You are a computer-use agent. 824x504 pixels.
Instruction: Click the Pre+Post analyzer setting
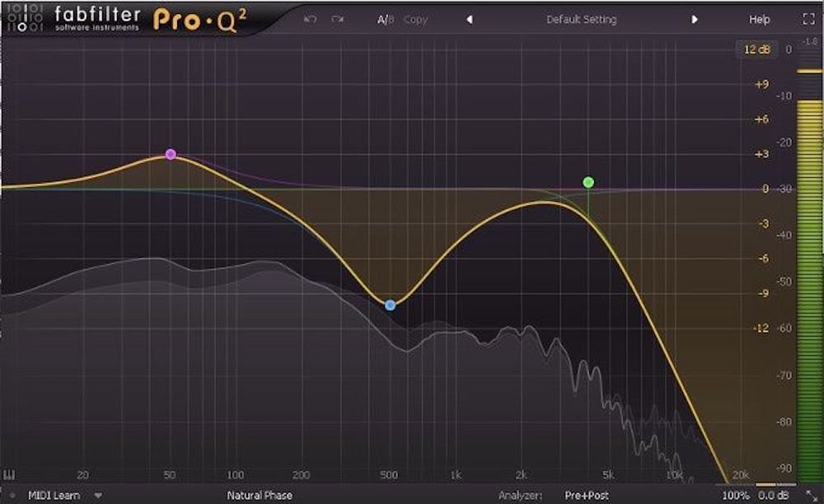click(588, 496)
